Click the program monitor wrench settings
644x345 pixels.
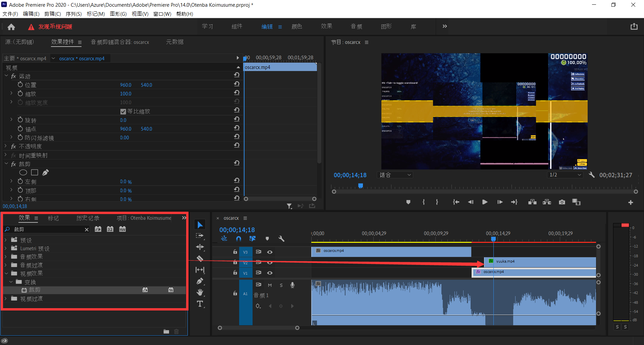592,175
